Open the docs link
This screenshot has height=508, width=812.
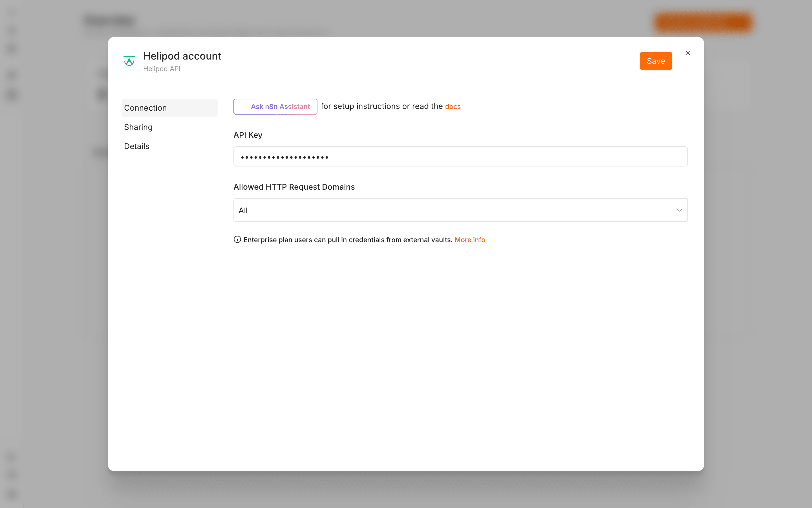pos(453,106)
